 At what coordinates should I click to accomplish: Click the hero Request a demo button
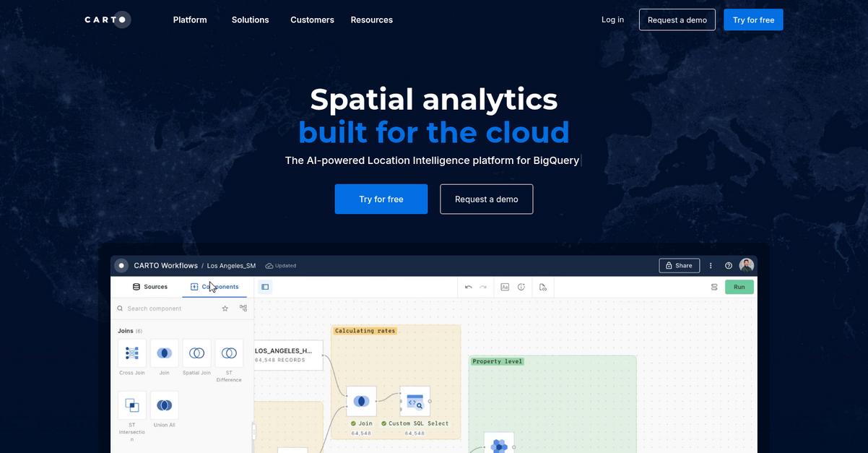coord(487,199)
